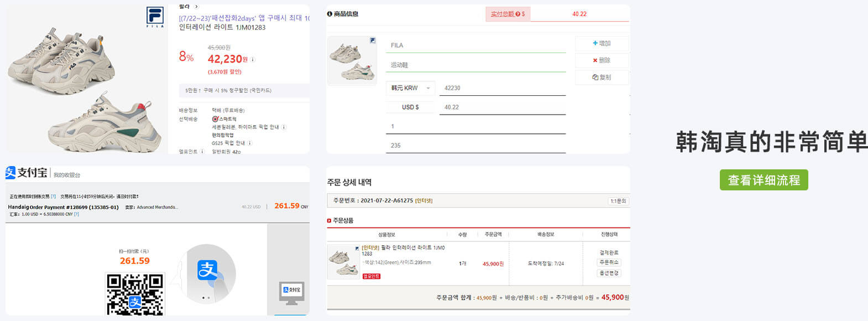Screen dimensions: 868x321
Task: Click the green 查看详细流程 button
Action: coord(764,180)
